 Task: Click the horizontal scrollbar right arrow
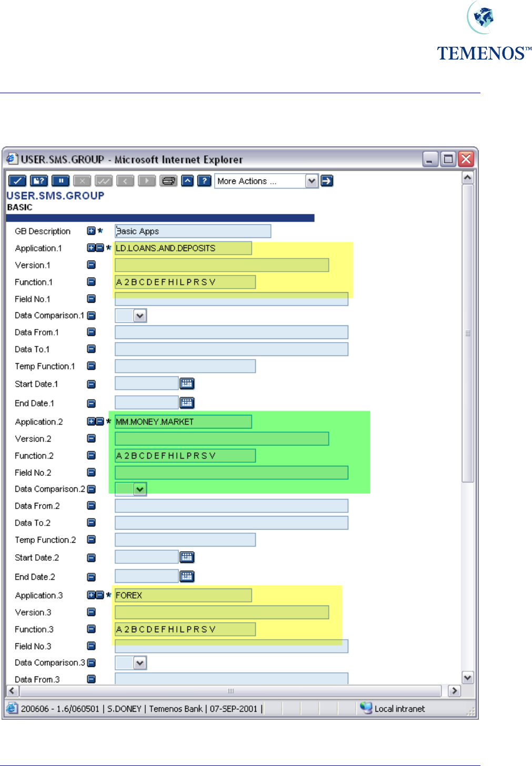coord(454,691)
